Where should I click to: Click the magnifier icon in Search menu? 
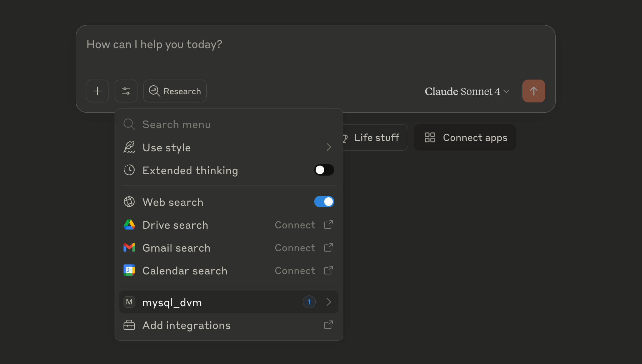[x=129, y=125]
